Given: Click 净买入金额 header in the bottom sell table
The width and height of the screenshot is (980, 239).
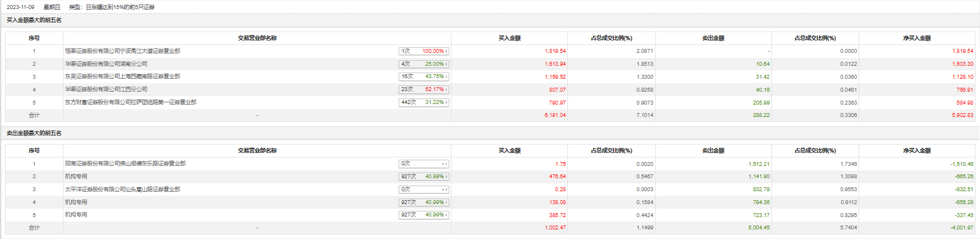Looking at the screenshot, I should [917, 151].
